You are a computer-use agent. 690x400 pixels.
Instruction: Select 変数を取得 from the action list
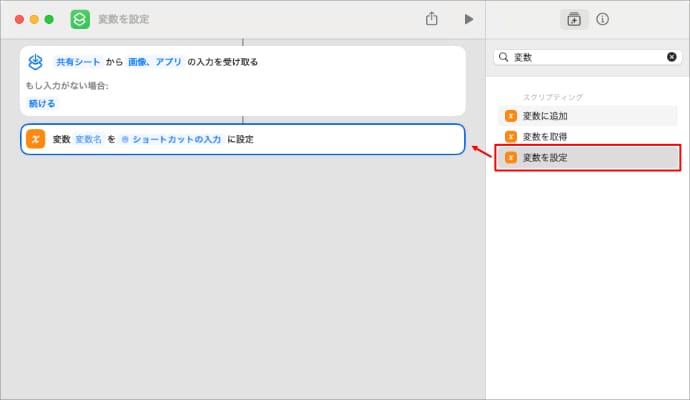545,136
